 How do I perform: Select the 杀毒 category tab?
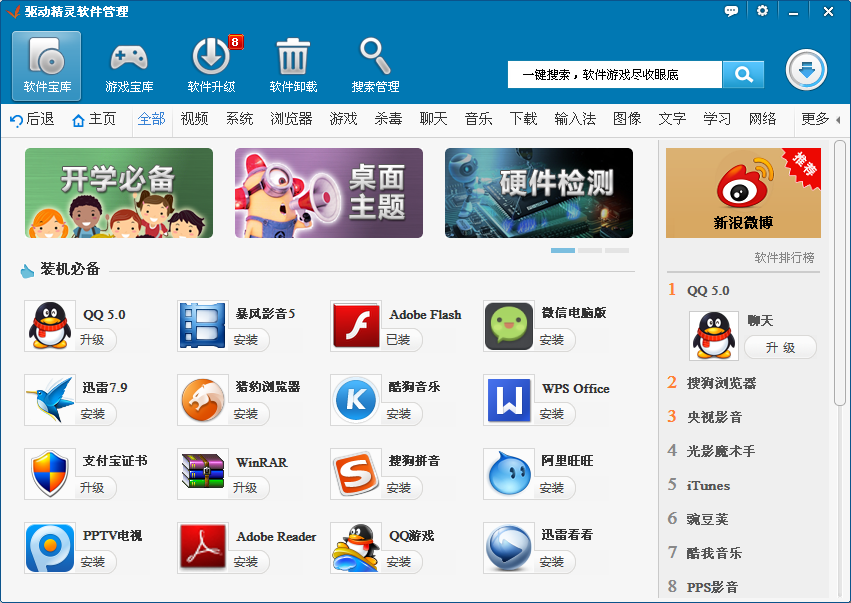tap(388, 119)
